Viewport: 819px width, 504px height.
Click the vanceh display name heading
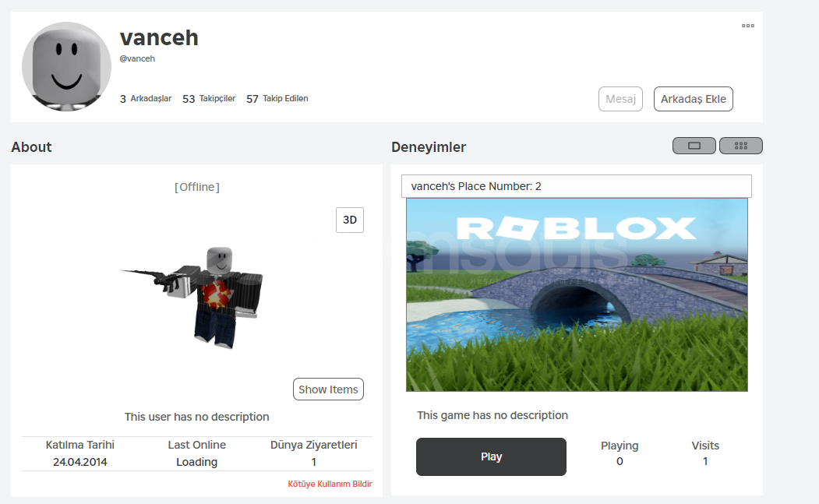coord(159,37)
